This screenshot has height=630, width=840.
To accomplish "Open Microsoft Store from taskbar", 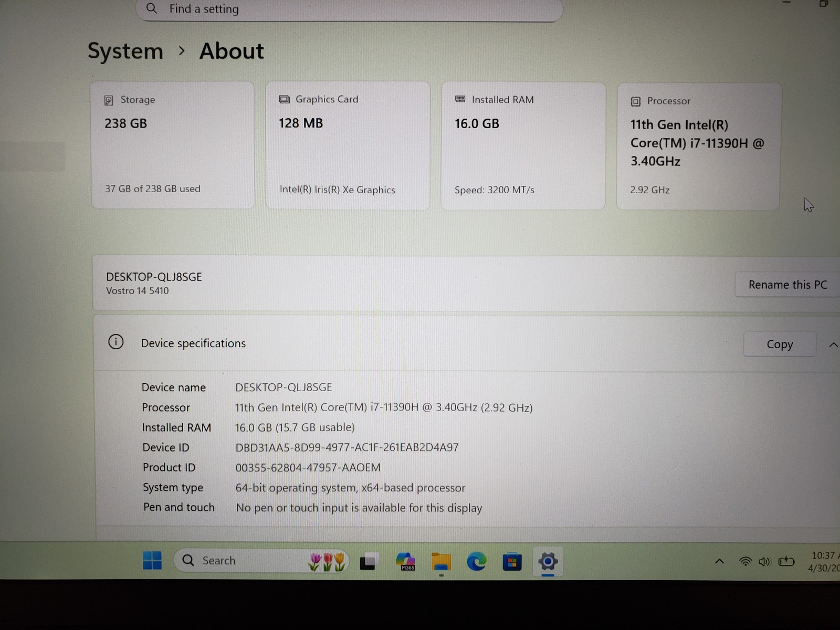I will [x=512, y=562].
